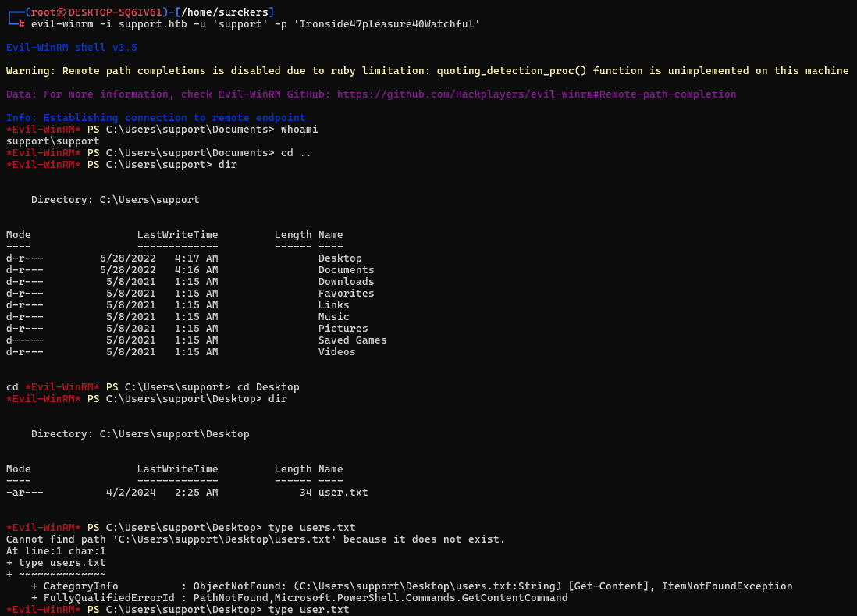This screenshot has height=616, width=857.
Task: Click the '4/2/2024' date of user.txt
Action: point(130,493)
